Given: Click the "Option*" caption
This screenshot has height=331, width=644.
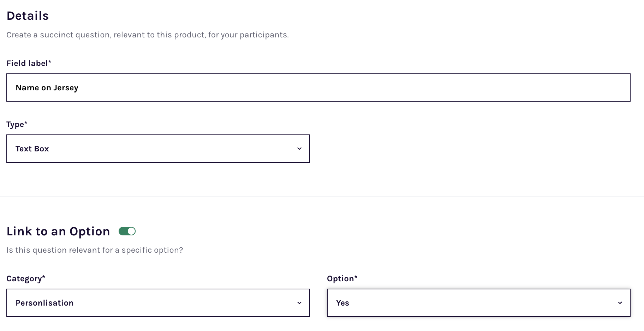Looking at the screenshot, I should coord(342,278).
